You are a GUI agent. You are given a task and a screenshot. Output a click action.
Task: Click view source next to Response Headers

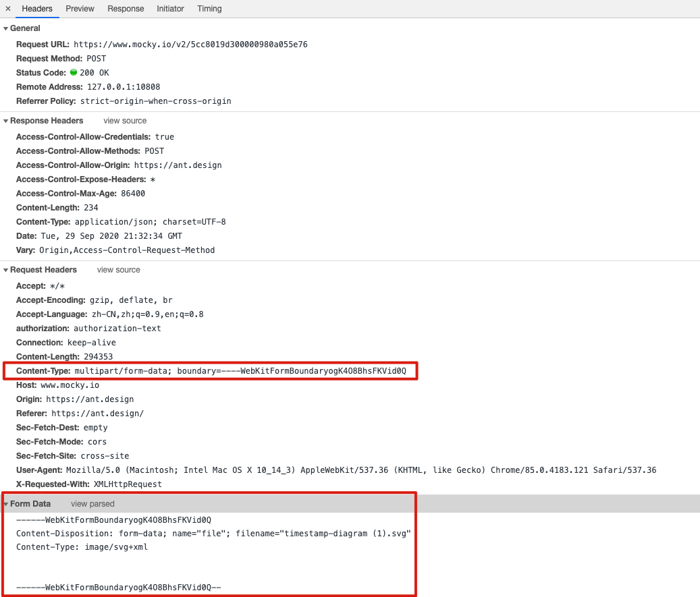click(x=125, y=121)
